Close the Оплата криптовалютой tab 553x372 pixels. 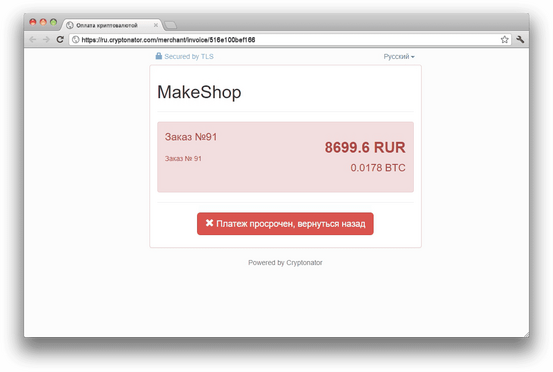(x=156, y=25)
